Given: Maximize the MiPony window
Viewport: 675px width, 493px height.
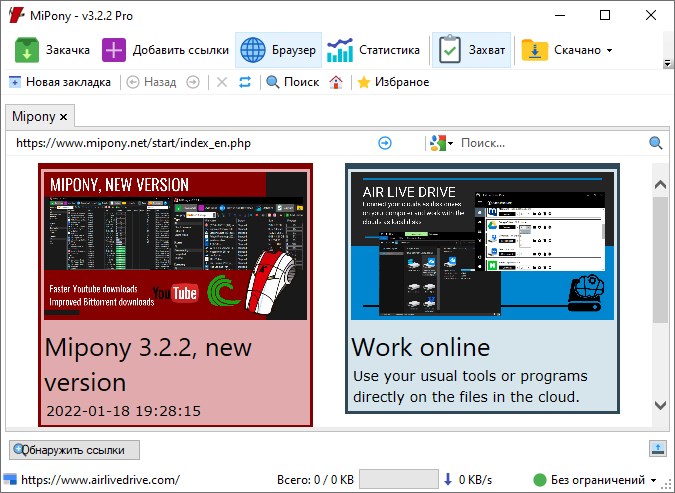Looking at the screenshot, I should [605, 16].
